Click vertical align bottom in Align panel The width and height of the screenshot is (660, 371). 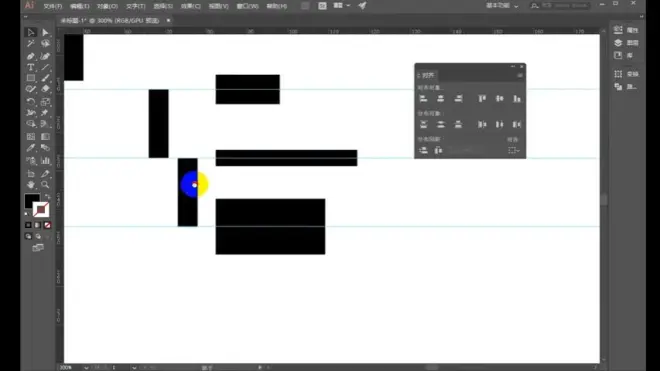coord(517,99)
